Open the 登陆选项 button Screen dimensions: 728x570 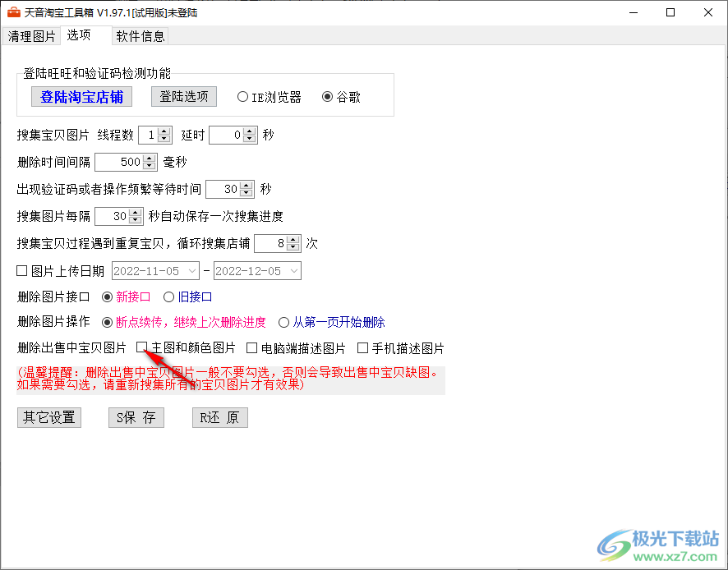pyautogui.click(x=184, y=97)
